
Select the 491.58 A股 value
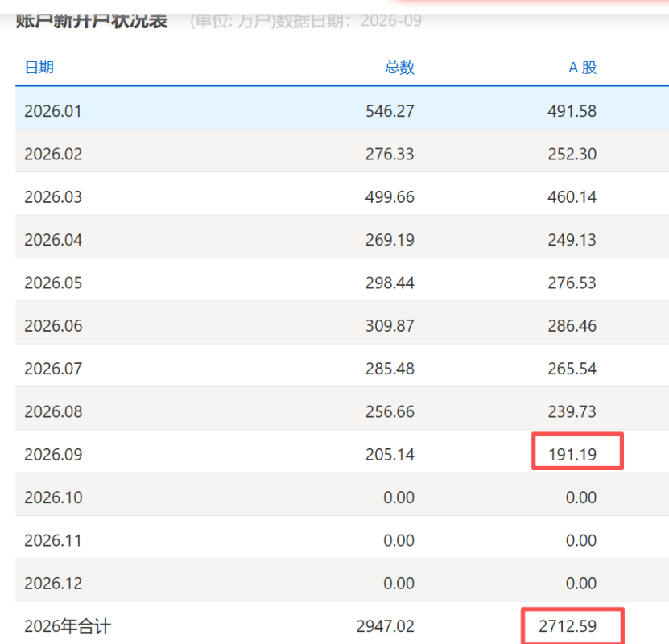[x=572, y=111]
